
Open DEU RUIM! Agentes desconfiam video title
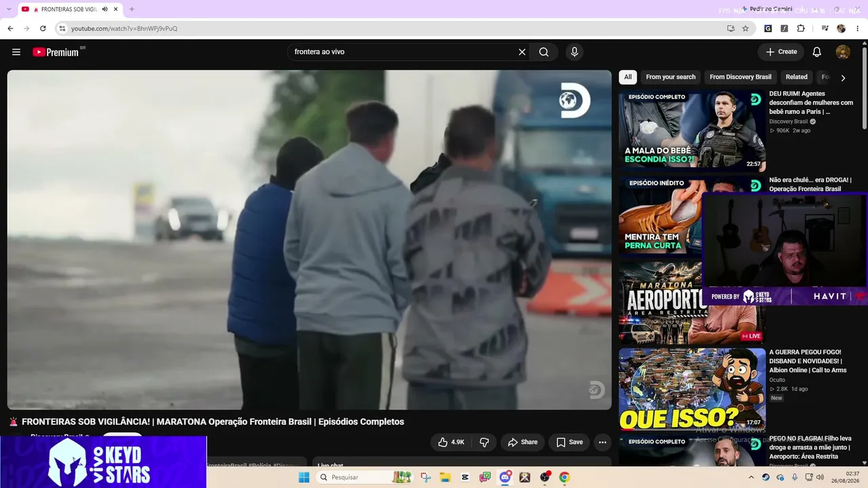[811, 103]
